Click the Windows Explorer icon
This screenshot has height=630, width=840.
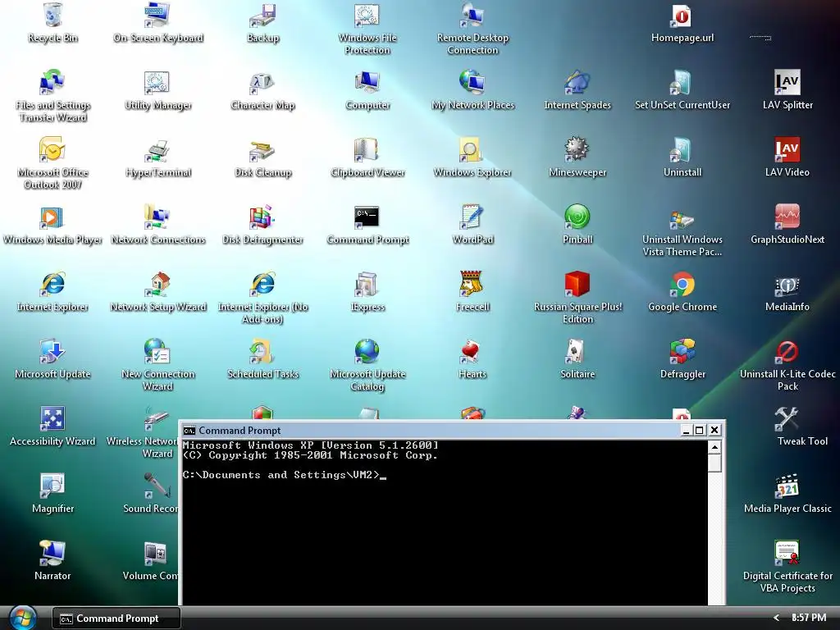tap(472, 149)
